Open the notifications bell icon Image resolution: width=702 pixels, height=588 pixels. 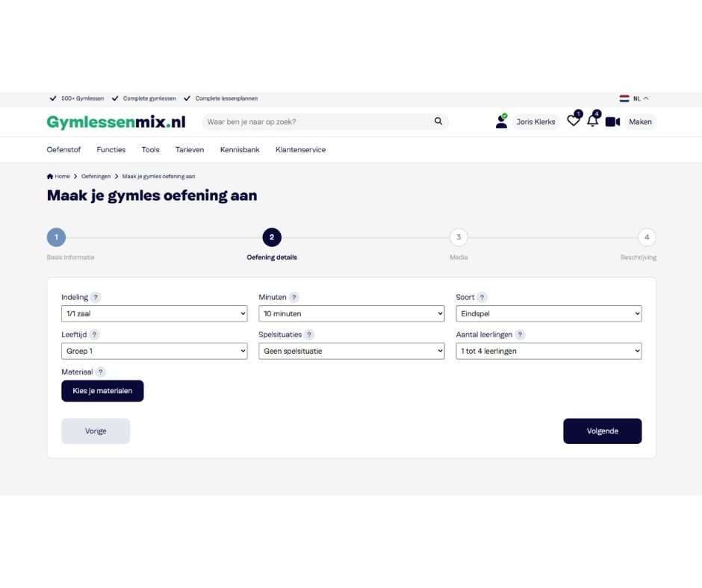coord(592,121)
